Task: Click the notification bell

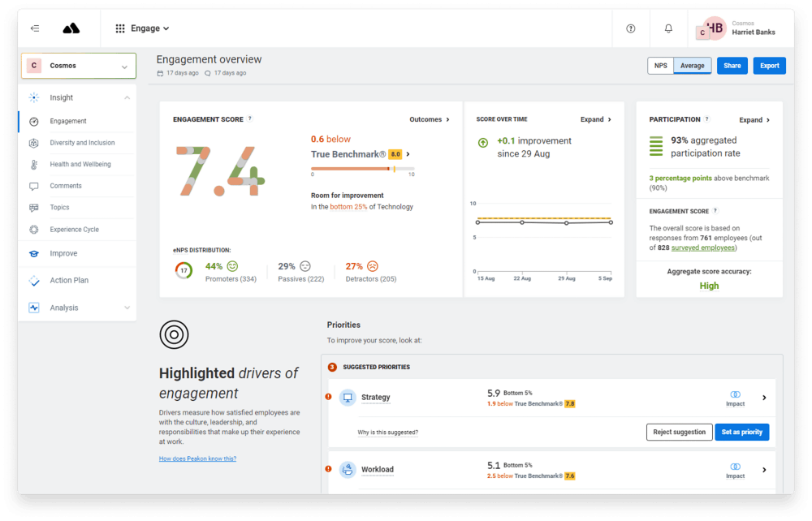Action: click(667, 28)
